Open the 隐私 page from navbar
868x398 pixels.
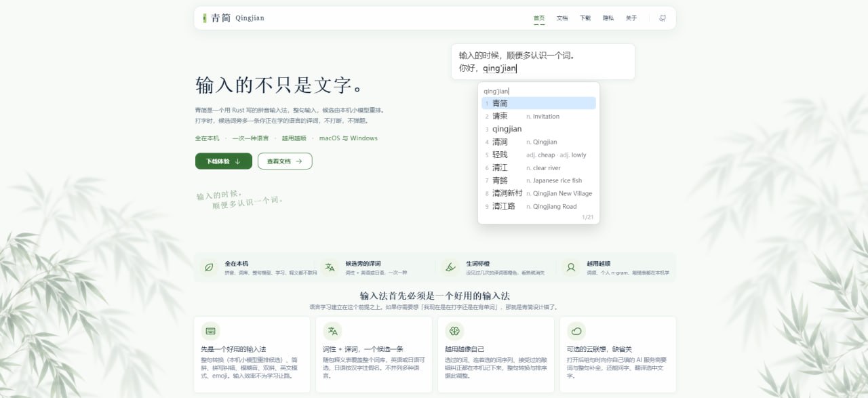[608, 18]
